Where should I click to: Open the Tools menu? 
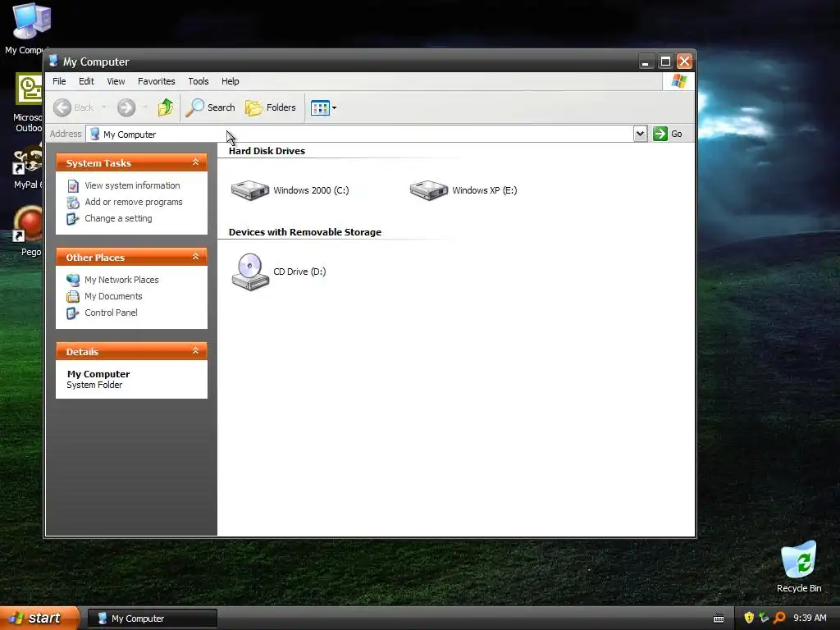click(199, 81)
